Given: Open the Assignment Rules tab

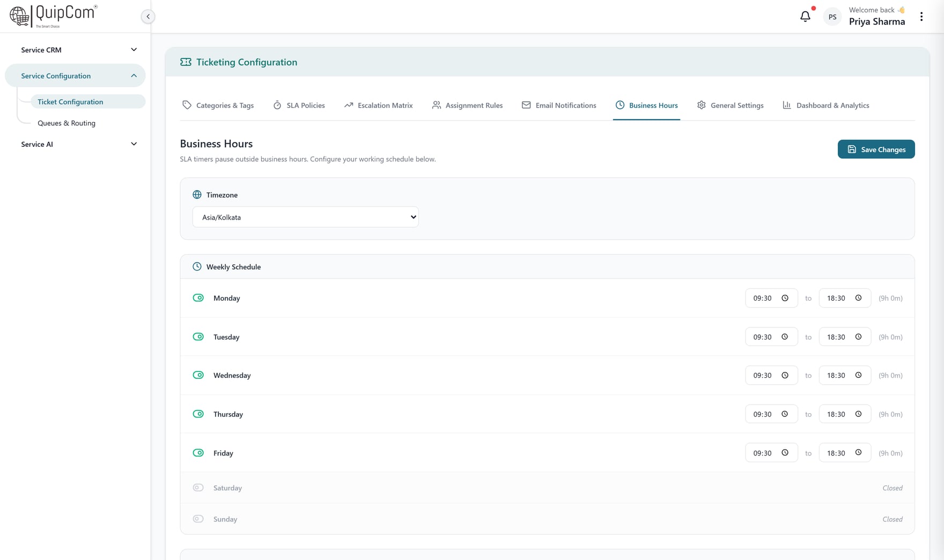Looking at the screenshot, I should click(x=467, y=105).
